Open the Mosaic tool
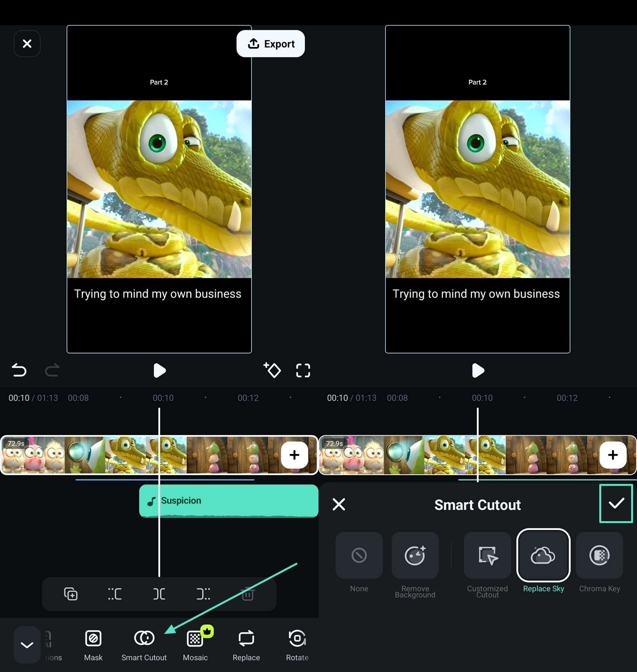Screen dimensions: 637x672 click(195, 646)
